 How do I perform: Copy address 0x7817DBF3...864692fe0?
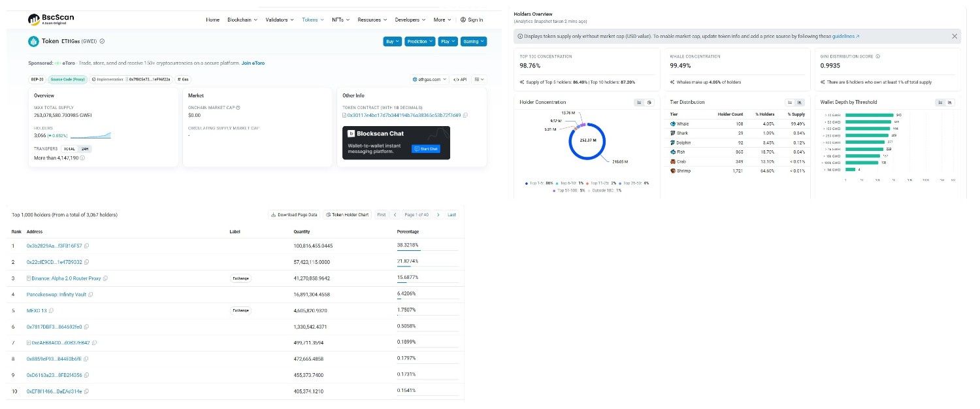86,327
